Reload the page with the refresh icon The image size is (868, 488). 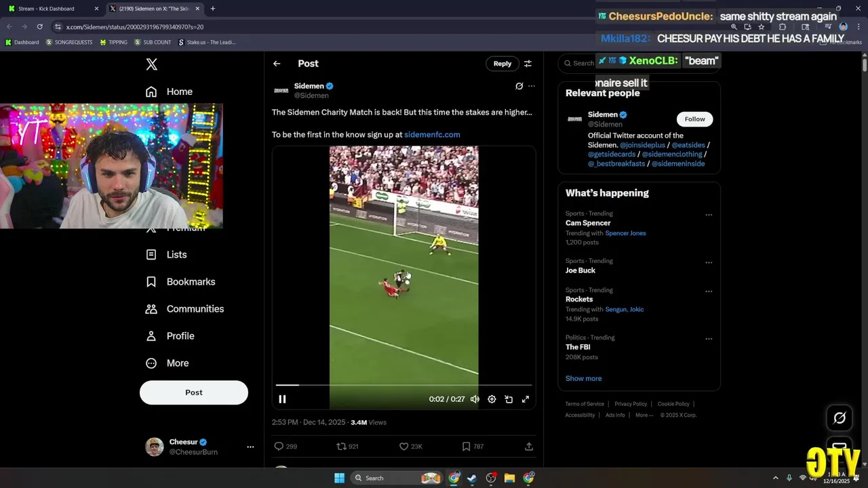tap(40, 26)
